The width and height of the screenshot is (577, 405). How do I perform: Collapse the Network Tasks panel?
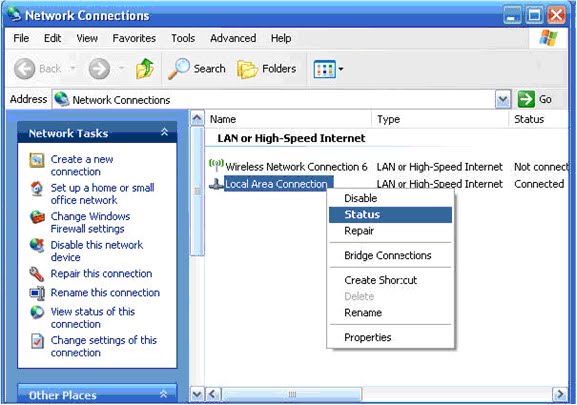164,132
